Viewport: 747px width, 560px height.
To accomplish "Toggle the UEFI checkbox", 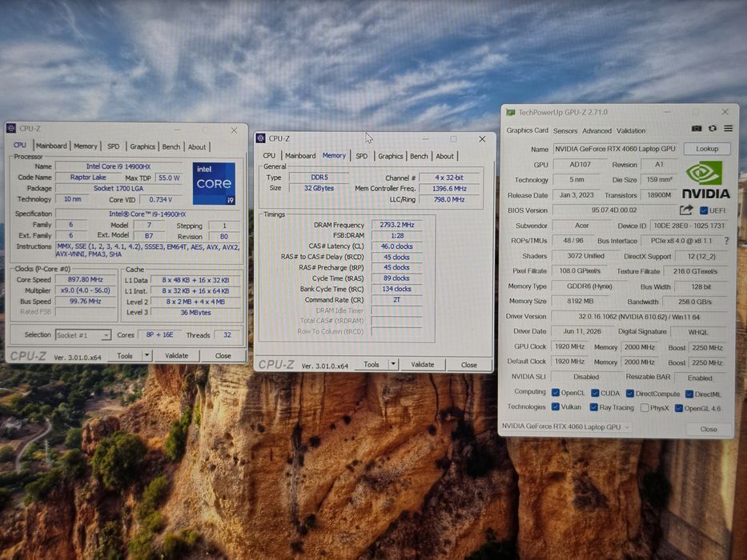I will click(703, 210).
